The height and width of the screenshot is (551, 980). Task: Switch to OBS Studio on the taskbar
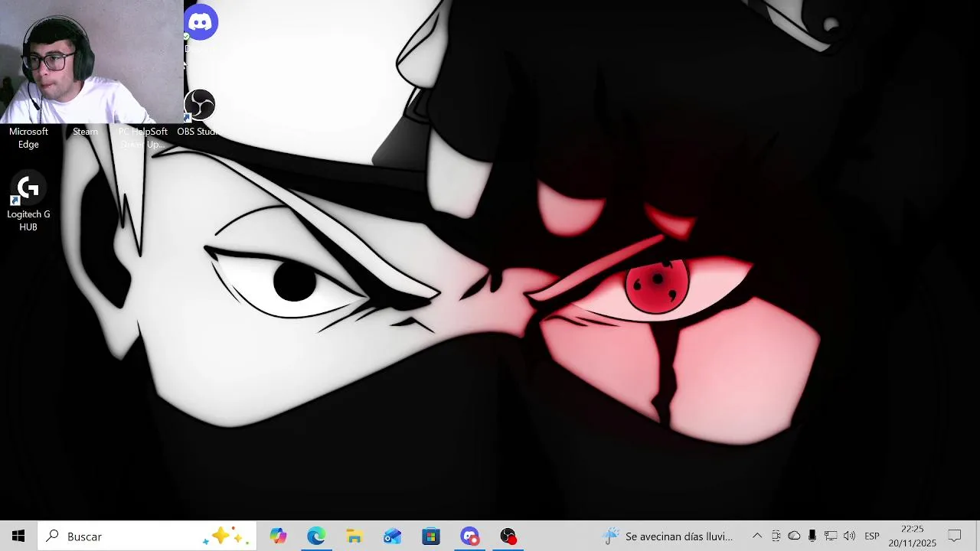(508, 536)
